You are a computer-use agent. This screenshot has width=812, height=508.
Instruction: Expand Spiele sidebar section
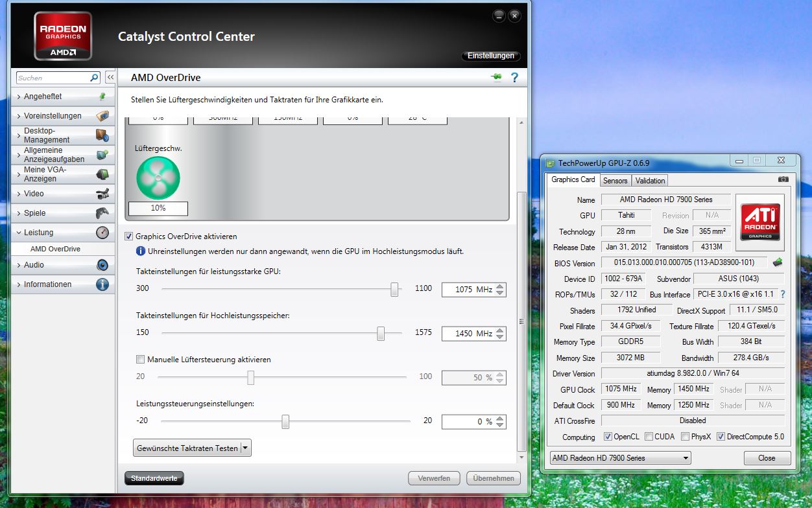click(19, 213)
